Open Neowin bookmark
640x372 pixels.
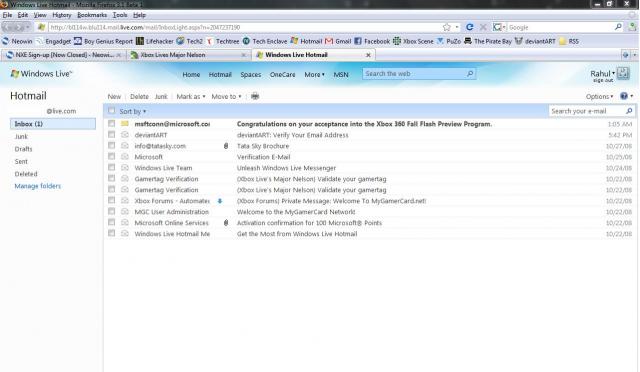(17, 41)
